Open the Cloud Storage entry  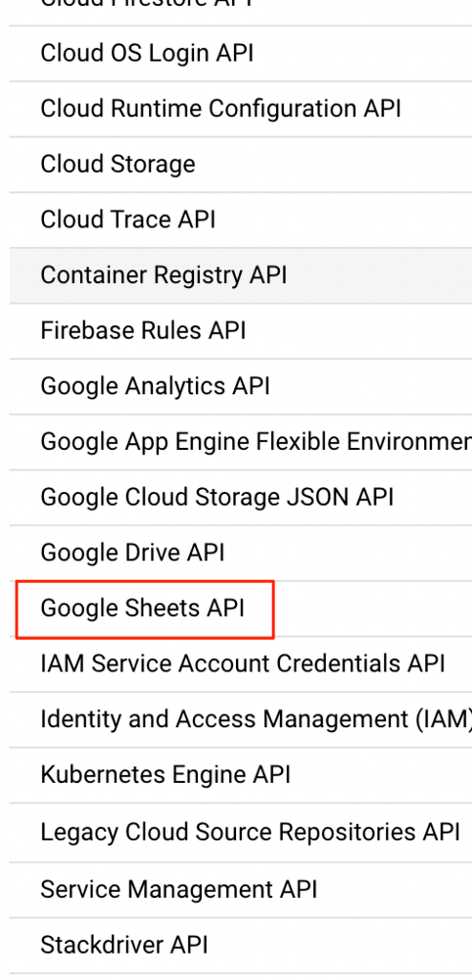click(x=118, y=164)
